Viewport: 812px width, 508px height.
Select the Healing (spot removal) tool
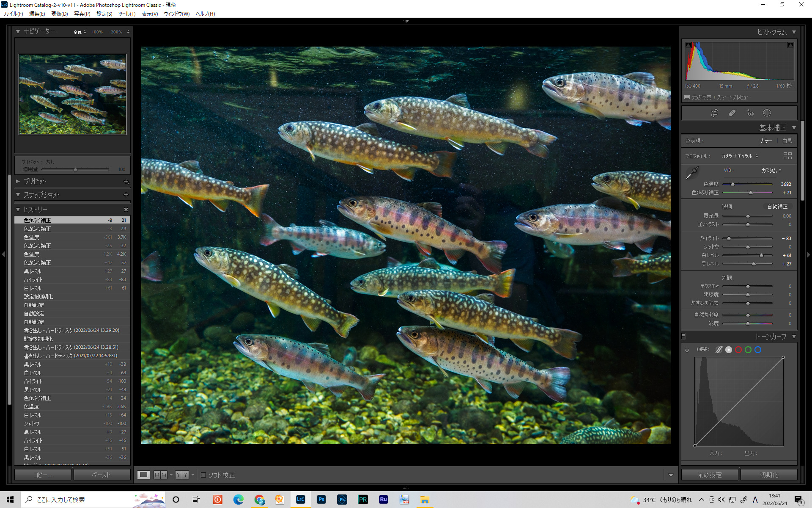click(x=732, y=113)
